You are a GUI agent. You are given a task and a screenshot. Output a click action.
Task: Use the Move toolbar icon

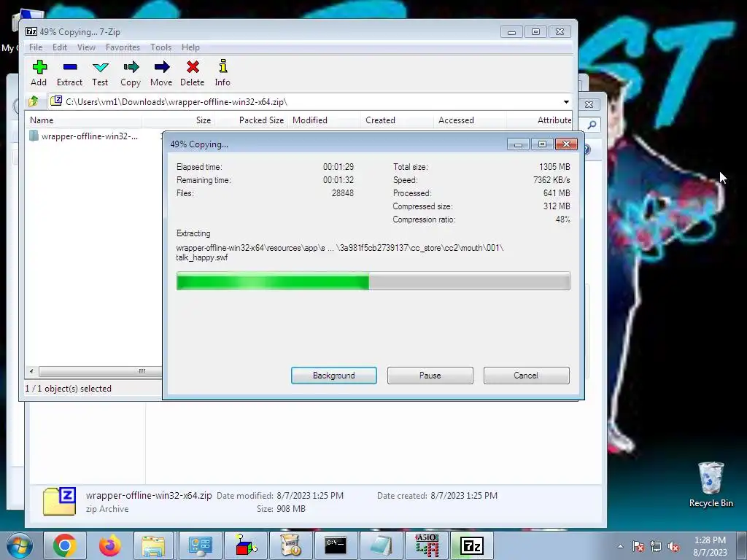click(x=161, y=67)
